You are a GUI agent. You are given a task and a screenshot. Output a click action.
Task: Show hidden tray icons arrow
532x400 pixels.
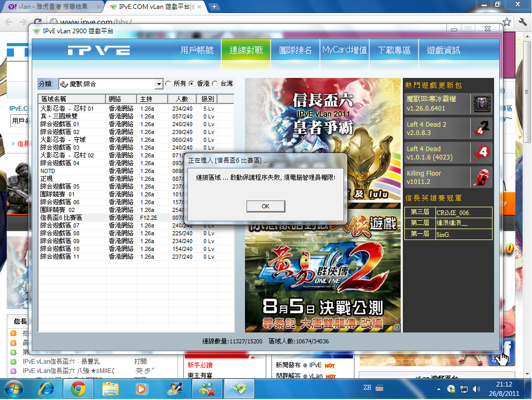[x=439, y=389]
